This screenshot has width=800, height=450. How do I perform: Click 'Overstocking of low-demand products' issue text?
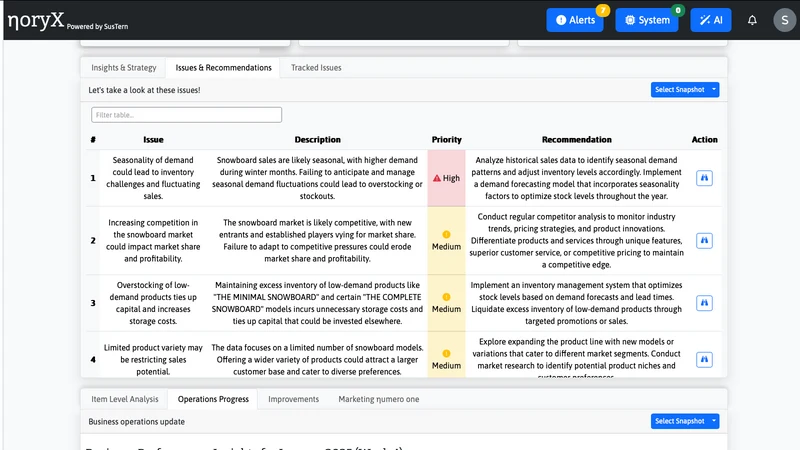click(153, 303)
